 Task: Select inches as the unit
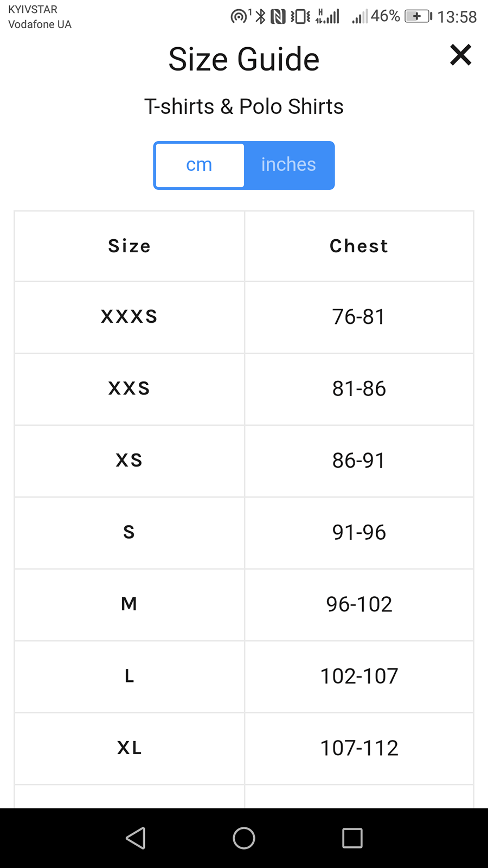(x=288, y=165)
